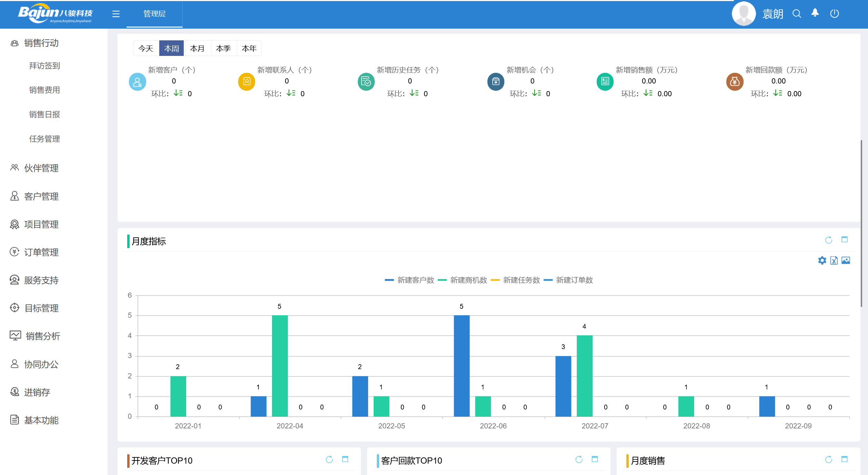
Task: Click the notification bell icon
Action: pos(815,13)
